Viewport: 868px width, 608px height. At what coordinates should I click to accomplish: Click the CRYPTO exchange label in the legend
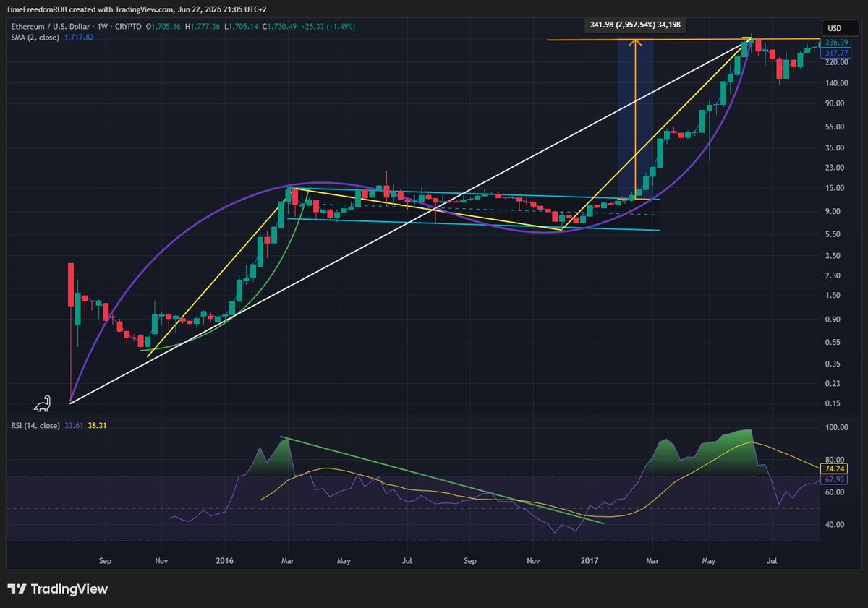point(129,27)
